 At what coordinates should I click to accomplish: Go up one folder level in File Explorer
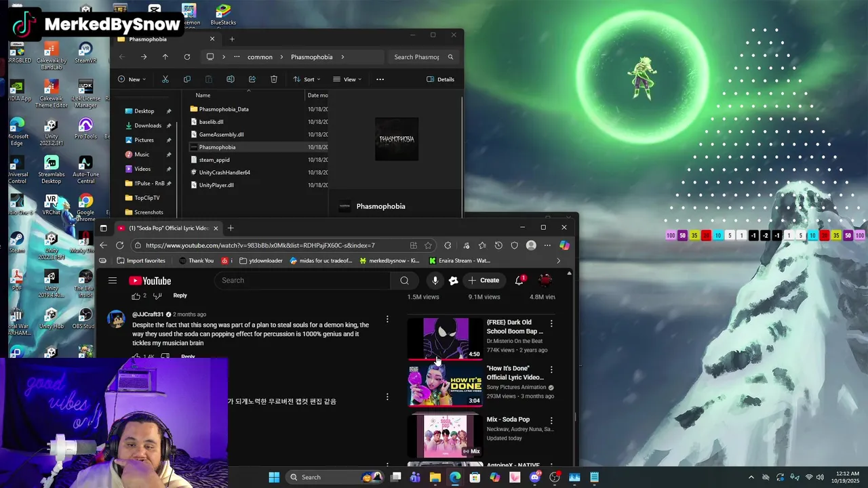(x=165, y=57)
